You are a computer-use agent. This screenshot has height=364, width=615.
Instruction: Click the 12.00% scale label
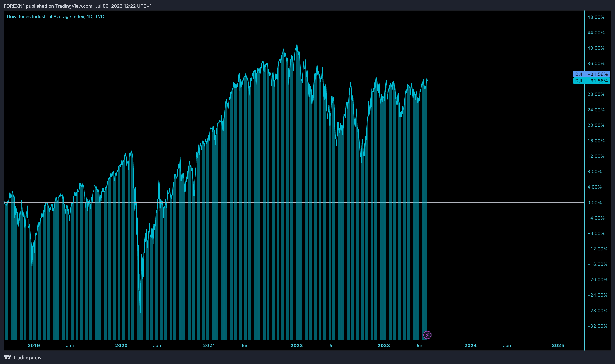tap(596, 156)
